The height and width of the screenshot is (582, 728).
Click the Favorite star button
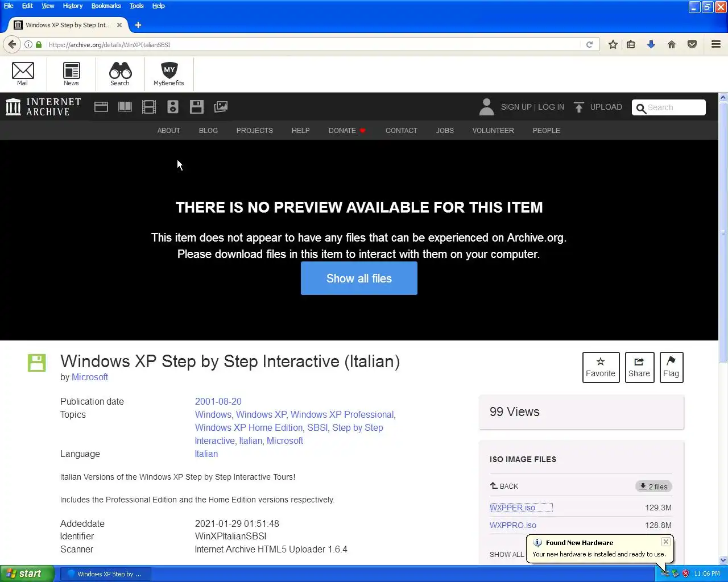[x=601, y=367]
